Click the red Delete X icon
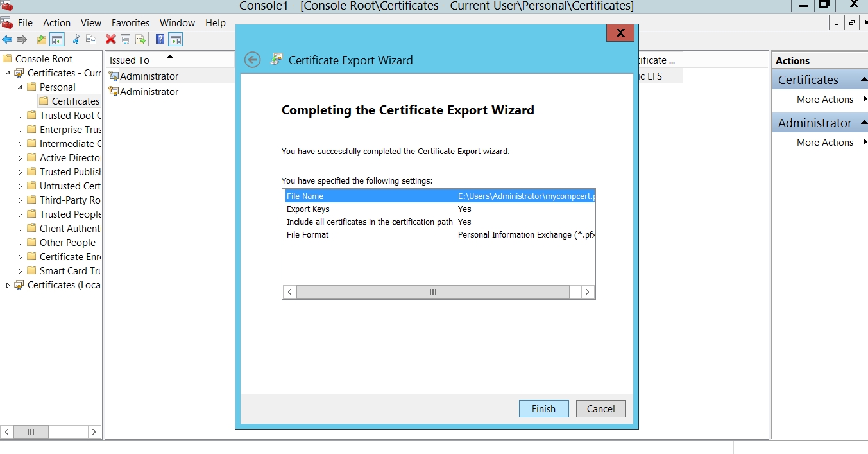The width and height of the screenshot is (868, 454). 110,40
